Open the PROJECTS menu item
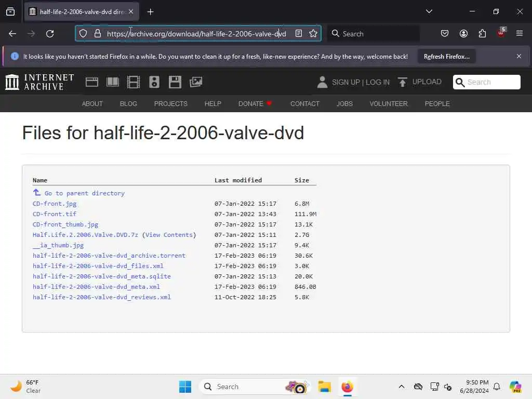Viewport: 532px width, 399px height. coord(170,104)
